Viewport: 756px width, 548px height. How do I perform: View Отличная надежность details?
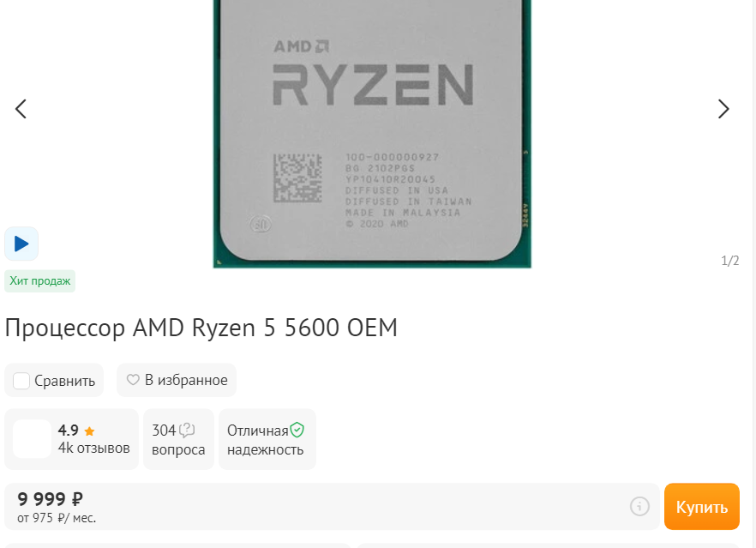click(267, 439)
